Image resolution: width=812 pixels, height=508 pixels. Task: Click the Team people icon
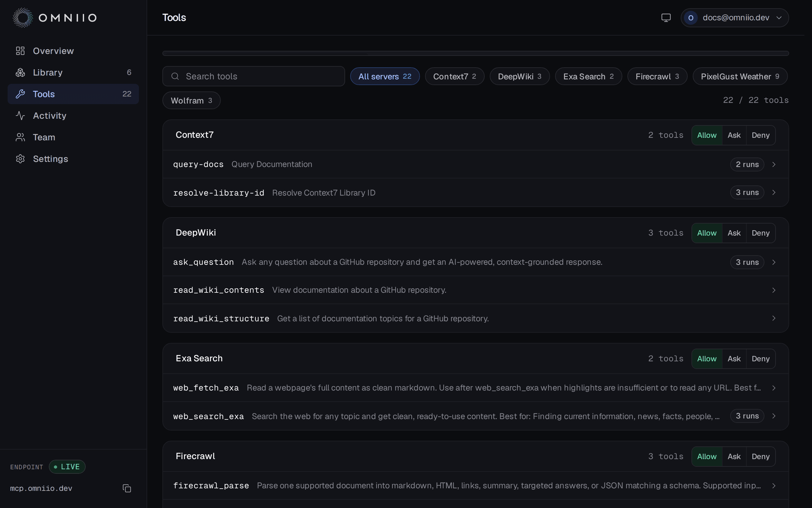pyautogui.click(x=21, y=137)
